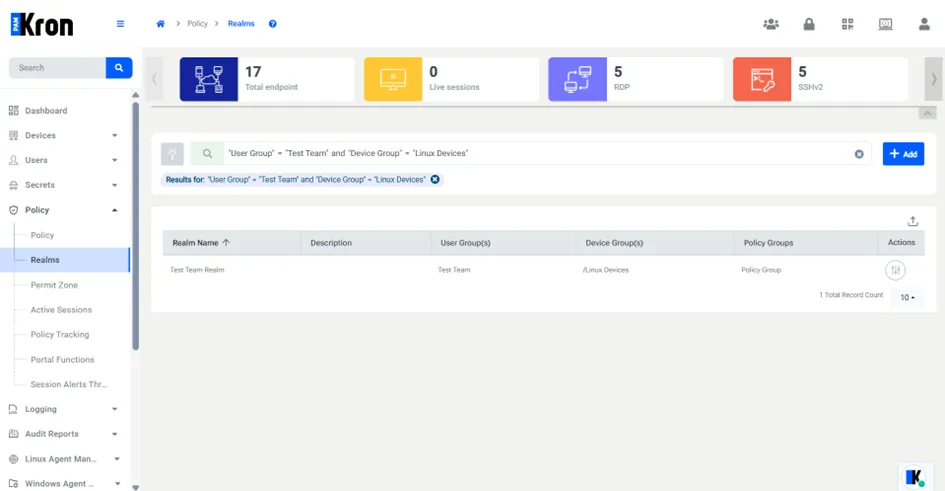Open Permit Zone
The height and width of the screenshot is (491, 945).
pyautogui.click(x=54, y=285)
